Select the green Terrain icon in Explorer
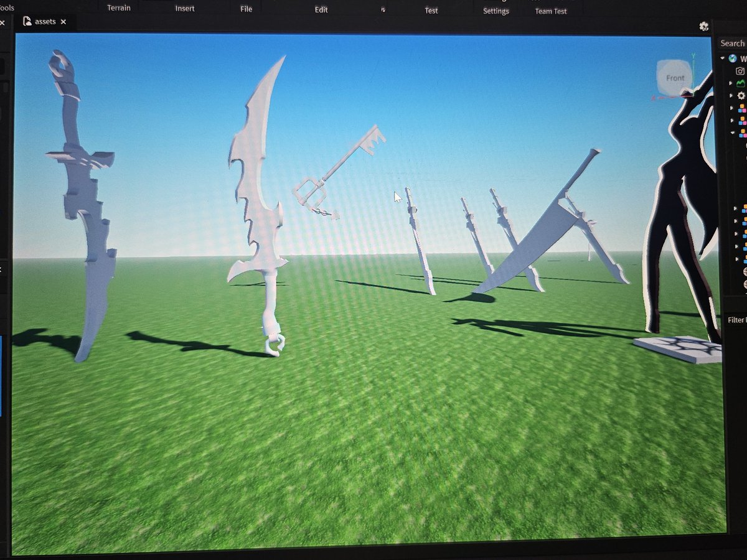The image size is (747, 560). 740,83
